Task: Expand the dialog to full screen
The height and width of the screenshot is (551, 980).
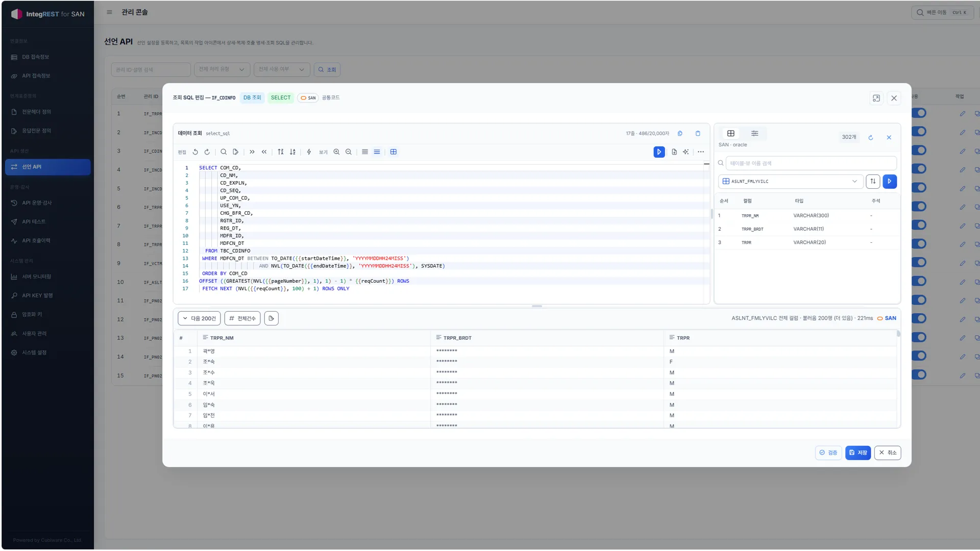Action: tap(876, 98)
